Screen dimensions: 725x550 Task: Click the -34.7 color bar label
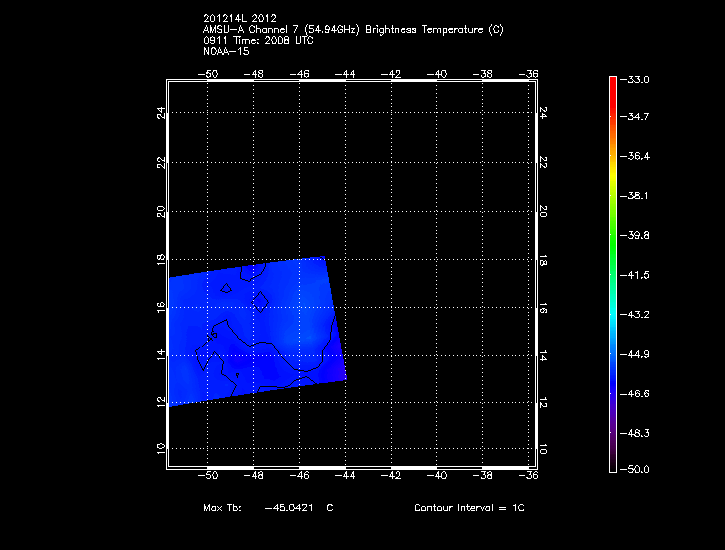[x=637, y=118]
